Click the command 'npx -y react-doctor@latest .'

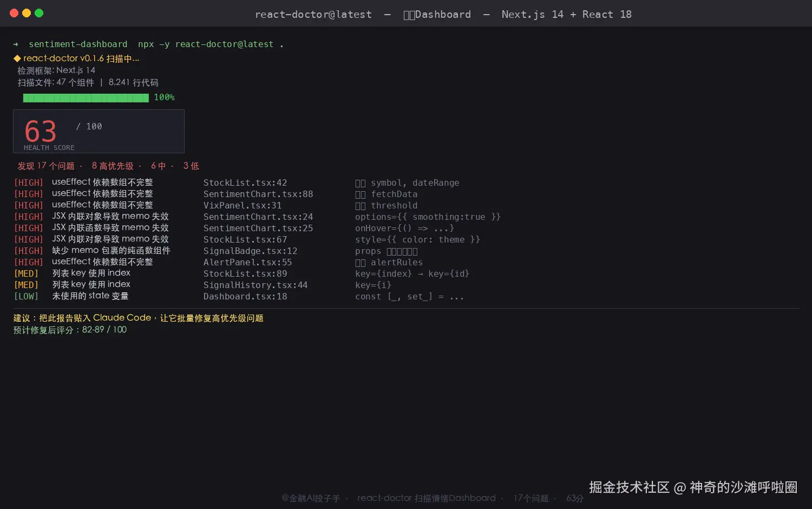(211, 44)
